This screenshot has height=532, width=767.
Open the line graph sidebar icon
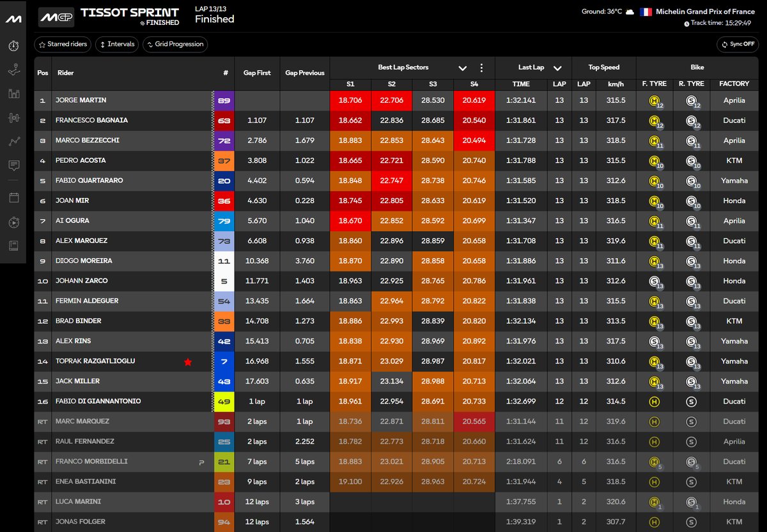[13, 142]
